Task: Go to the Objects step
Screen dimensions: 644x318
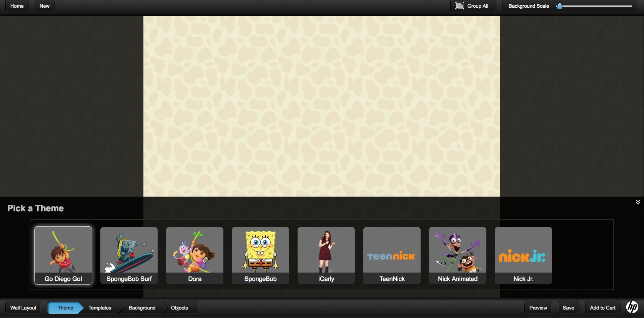Action: click(x=180, y=308)
